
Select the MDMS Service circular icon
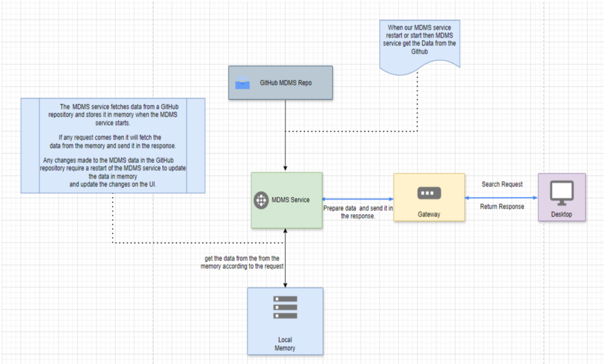point(261,201)
